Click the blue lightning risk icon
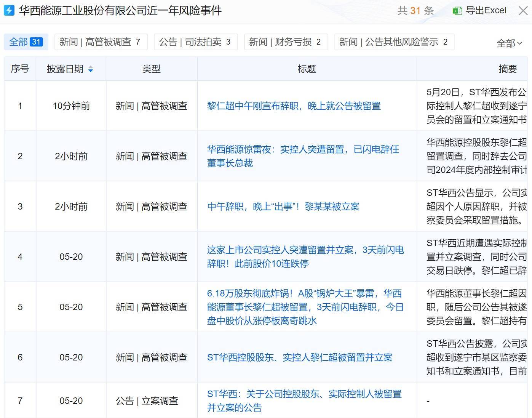Screen dimensions: 532x418 9,10
